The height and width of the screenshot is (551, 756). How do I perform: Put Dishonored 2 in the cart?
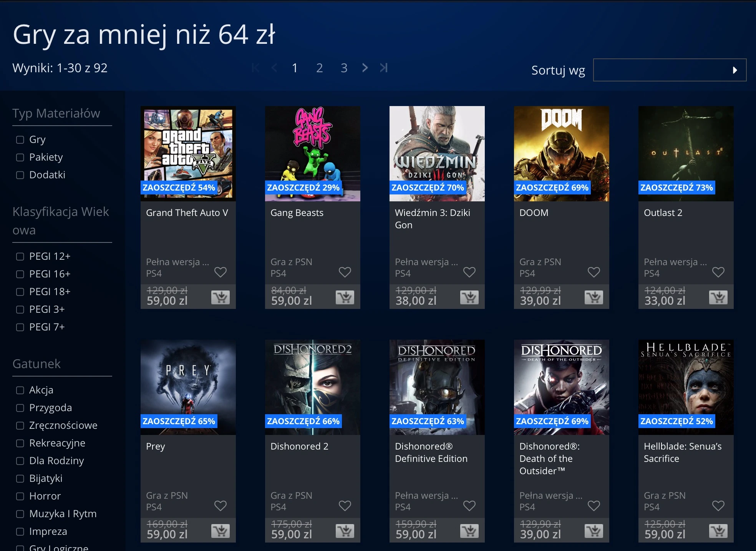pyautogui.click(x=345, y=531)
